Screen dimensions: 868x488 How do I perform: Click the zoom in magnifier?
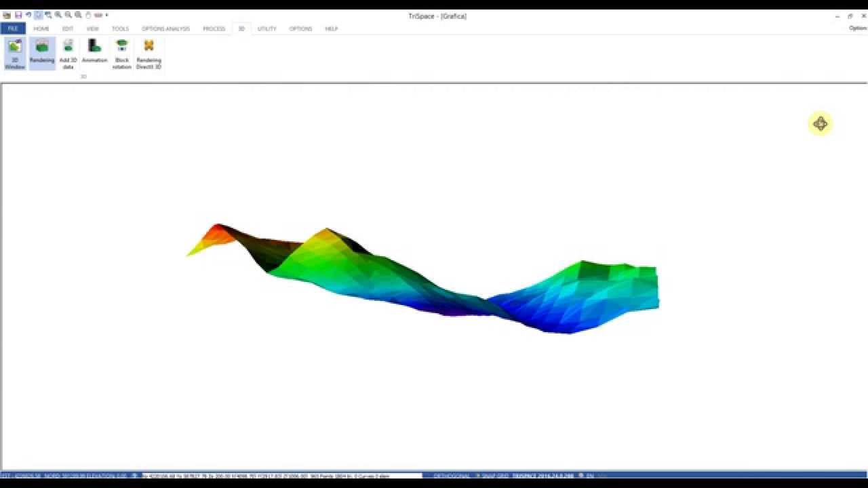click(x=58, y=15)
